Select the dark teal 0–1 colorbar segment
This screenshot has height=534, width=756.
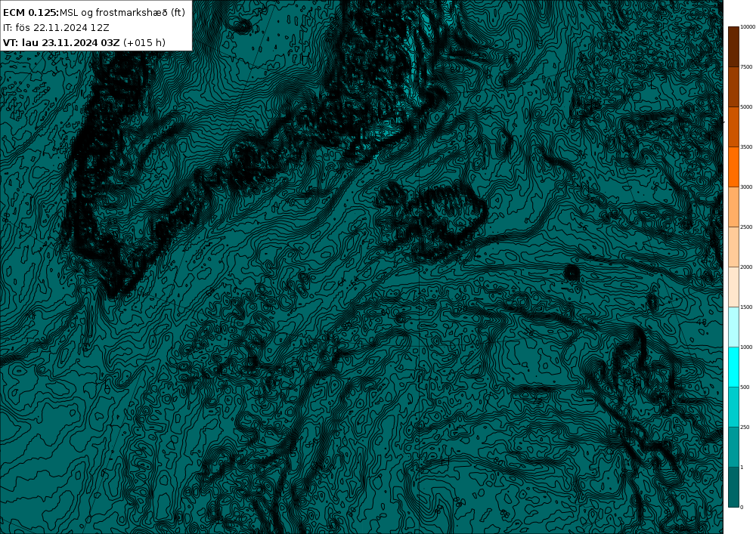(x=733, y=487)
